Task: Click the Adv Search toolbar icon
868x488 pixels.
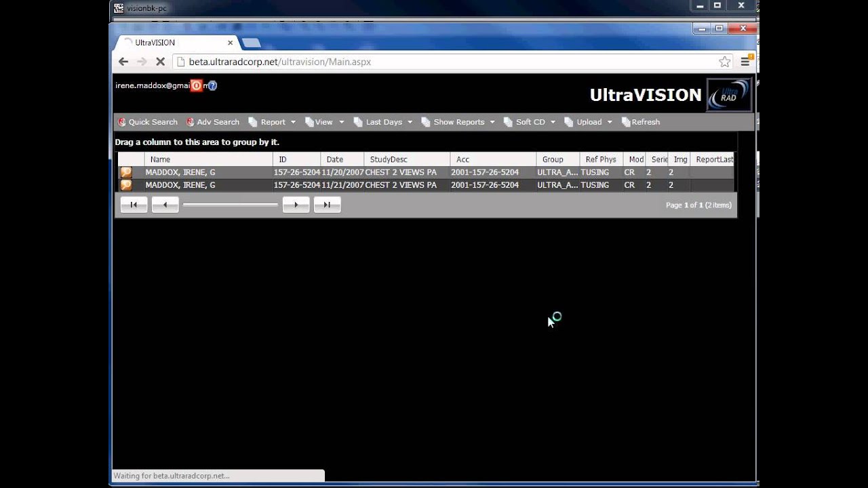Action: [191, 122]
